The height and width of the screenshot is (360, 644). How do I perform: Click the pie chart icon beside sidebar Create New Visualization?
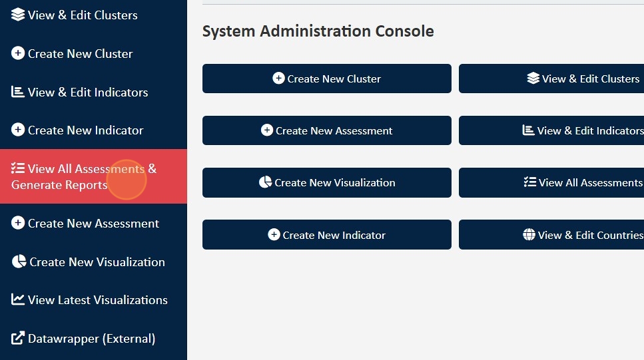(19, 262)
